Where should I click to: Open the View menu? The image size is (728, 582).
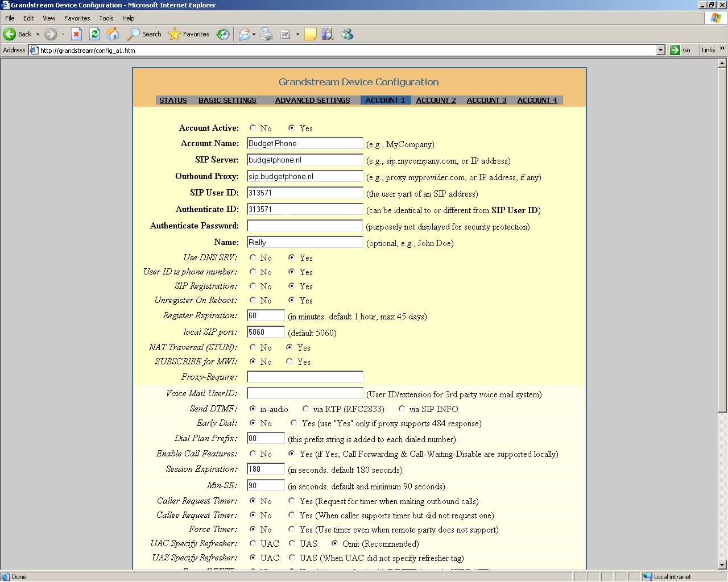(x=49, y=18)
